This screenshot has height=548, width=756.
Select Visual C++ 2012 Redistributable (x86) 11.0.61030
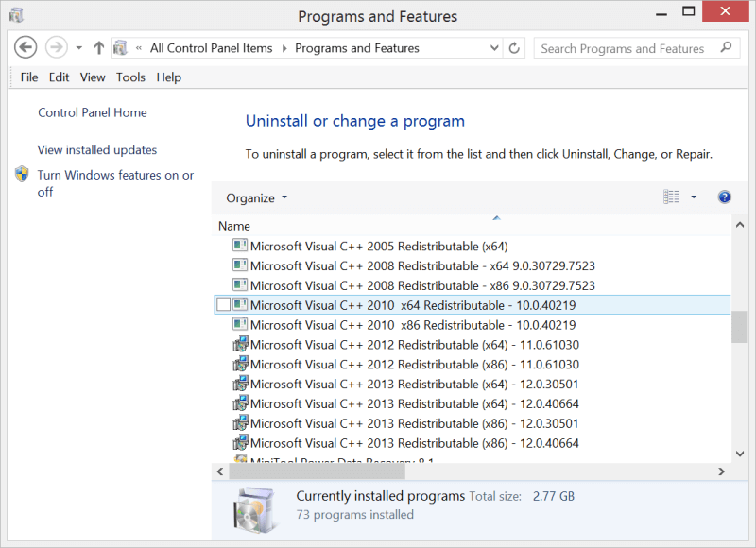(x=415, y=365)
